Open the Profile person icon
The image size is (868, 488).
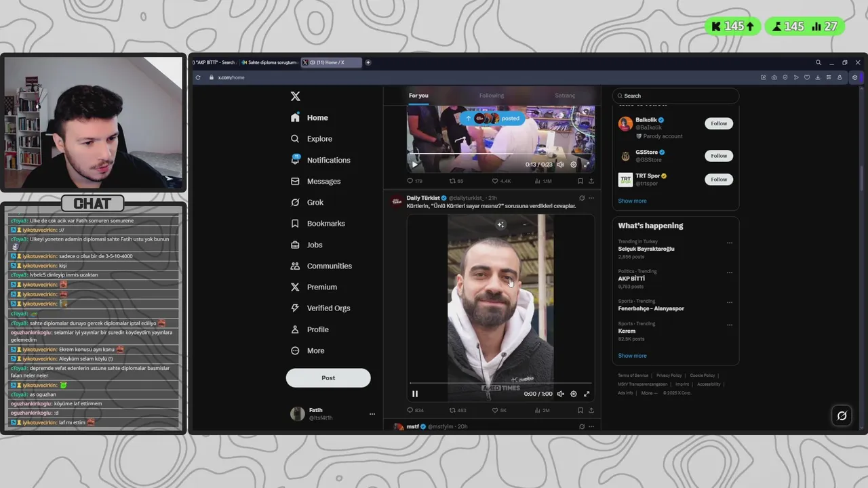[x=295, y=329]
